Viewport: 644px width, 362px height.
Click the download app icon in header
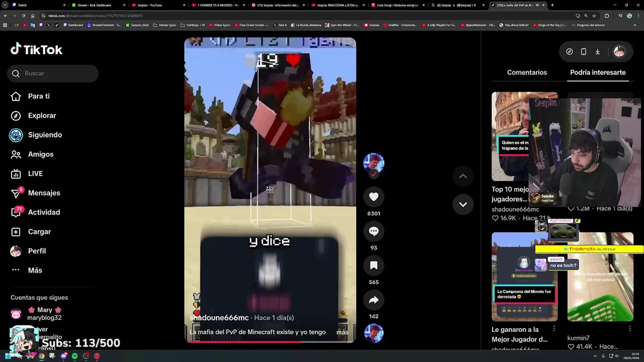click(x=598, y=51)
